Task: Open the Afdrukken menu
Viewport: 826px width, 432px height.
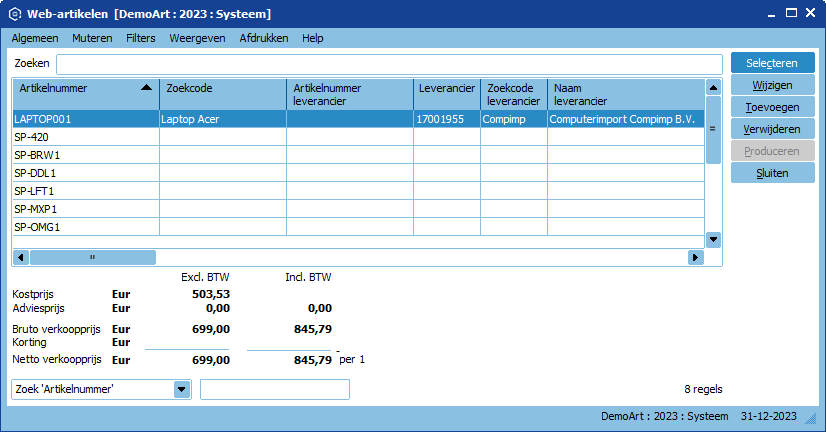Action: [264, 38]
